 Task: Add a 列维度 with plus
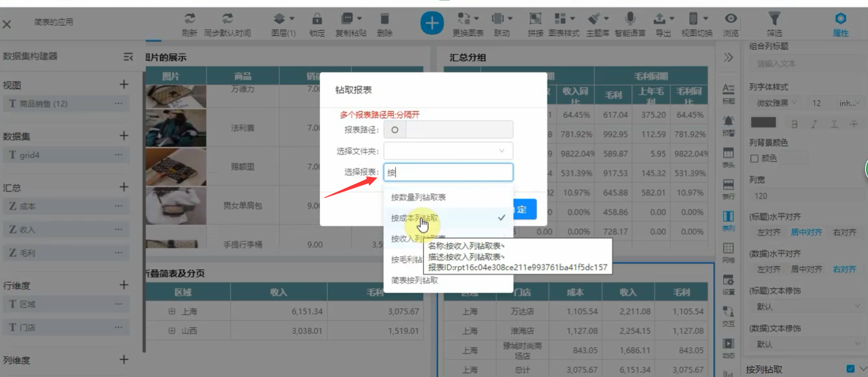(x=124, y=360)
